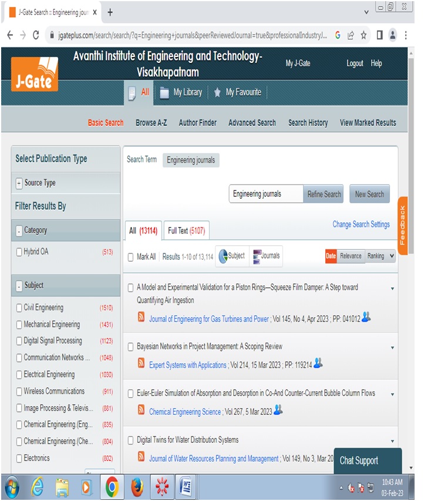Image resolution: width=448 pixels, height=501 pixels.
Task: Open the Chrome tab search dropdown arrow
Action: 366,12
